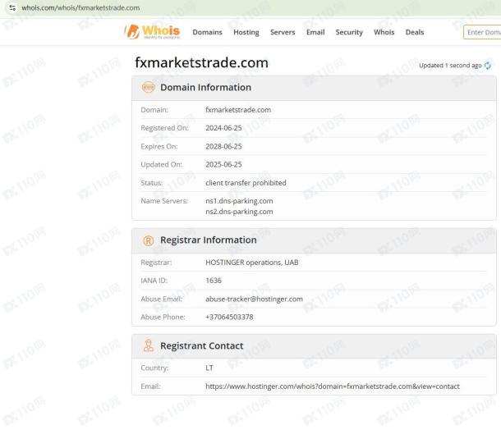The image size is (501, 448).
Task: Open the Domains menu
Action: coord(207,32)
